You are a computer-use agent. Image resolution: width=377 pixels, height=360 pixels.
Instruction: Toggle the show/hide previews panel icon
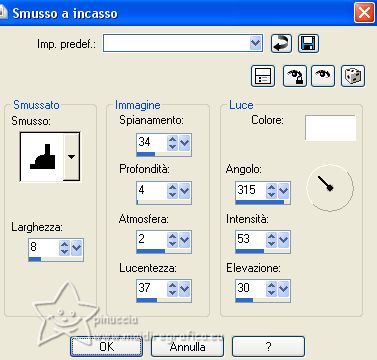[263, 76]
